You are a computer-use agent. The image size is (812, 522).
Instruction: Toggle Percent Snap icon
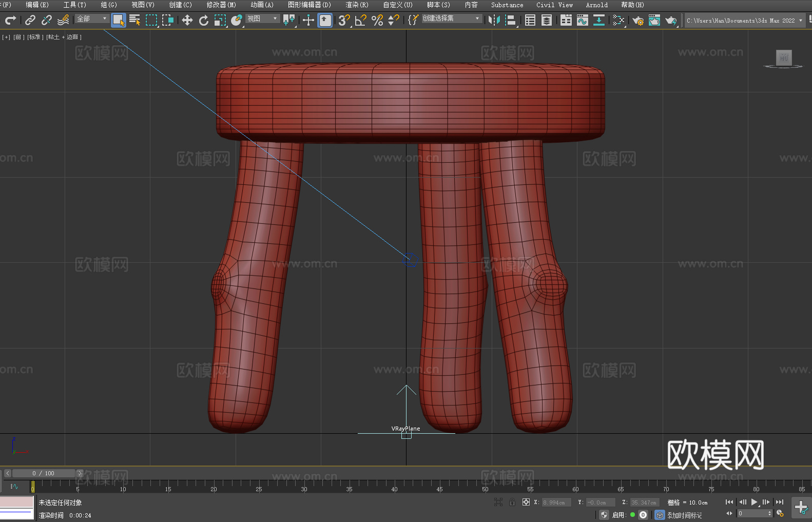[377, 20]
